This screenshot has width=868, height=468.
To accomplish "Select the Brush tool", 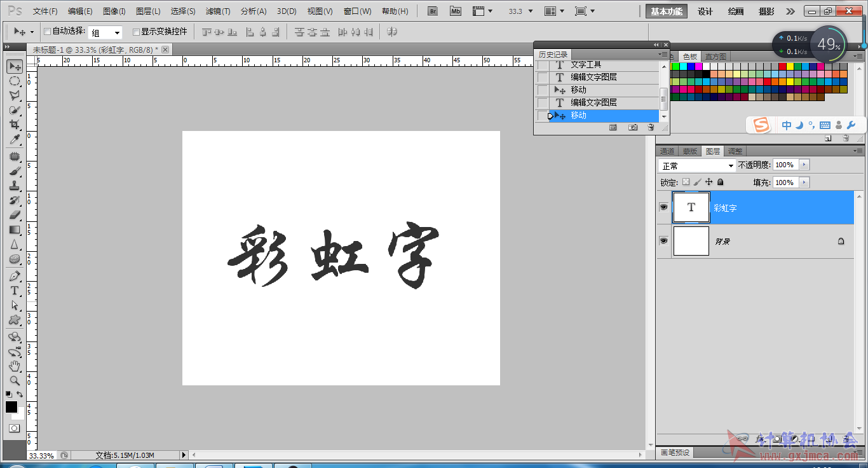I will pos(15,171).
